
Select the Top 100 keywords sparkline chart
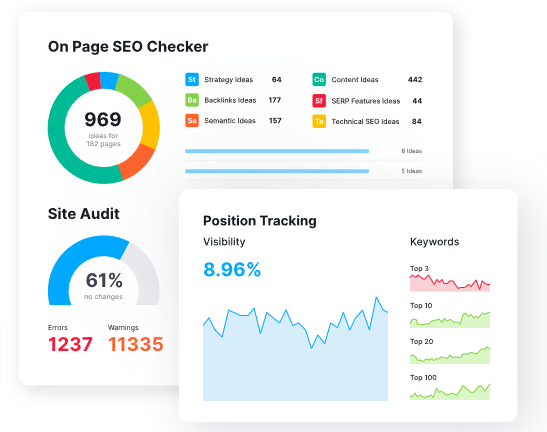coord(450,392)
